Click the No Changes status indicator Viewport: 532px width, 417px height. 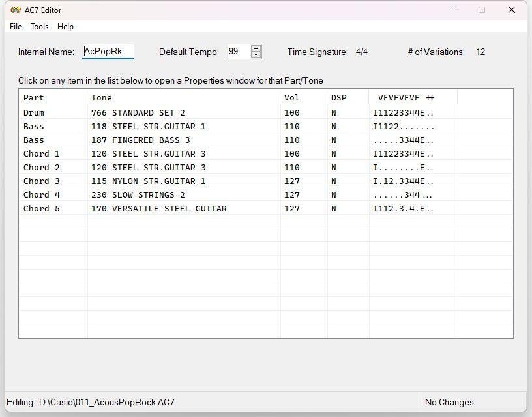tap(449, 402)
